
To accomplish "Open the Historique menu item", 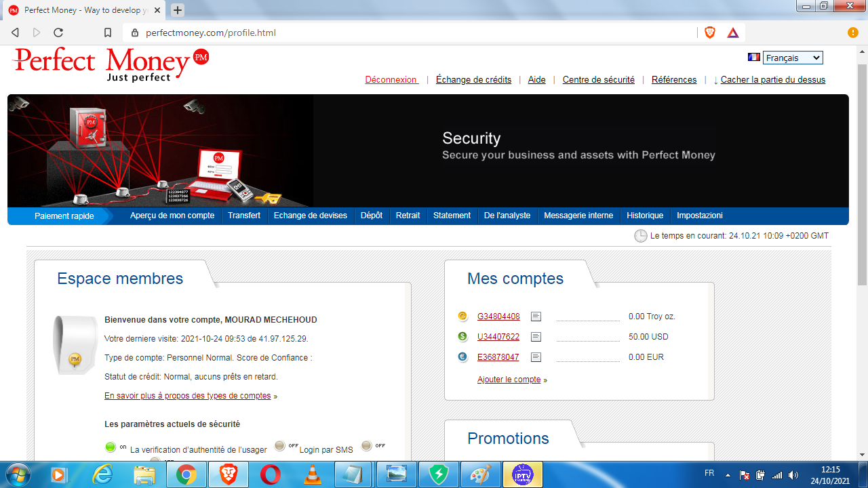I will (645, 216).
